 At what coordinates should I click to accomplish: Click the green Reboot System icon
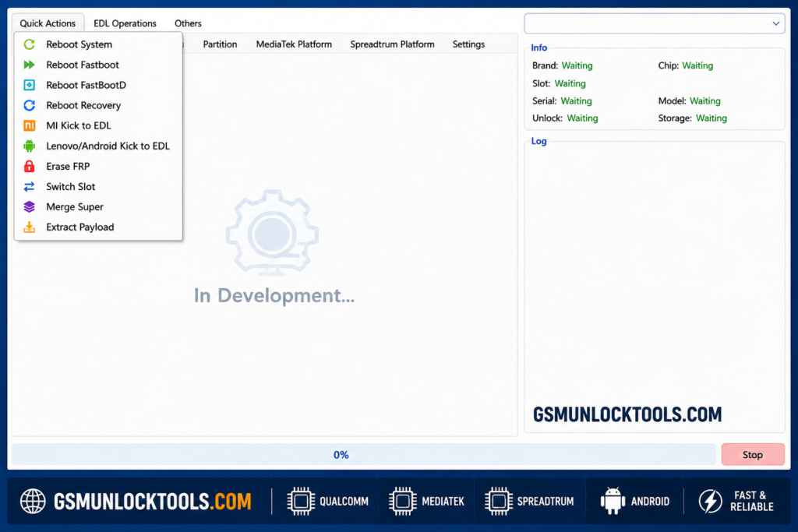[x=30, y=44]
